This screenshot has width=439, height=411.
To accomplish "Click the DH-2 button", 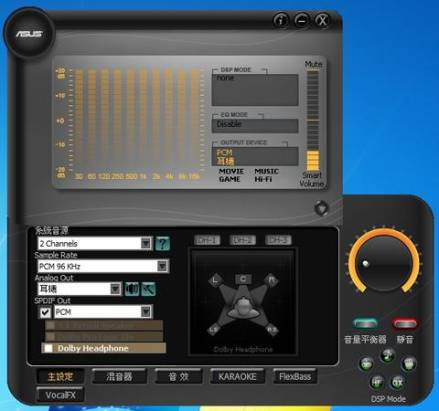I will tap(242, 240).
